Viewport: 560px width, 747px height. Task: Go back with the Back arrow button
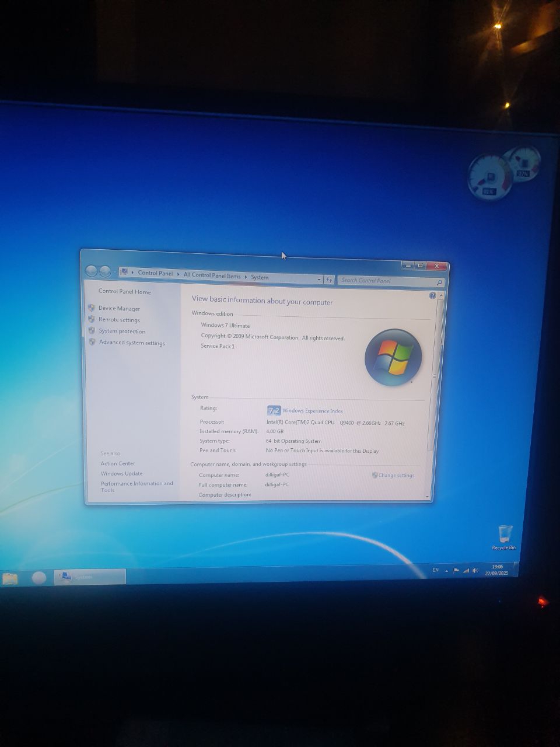pos(91,271)
